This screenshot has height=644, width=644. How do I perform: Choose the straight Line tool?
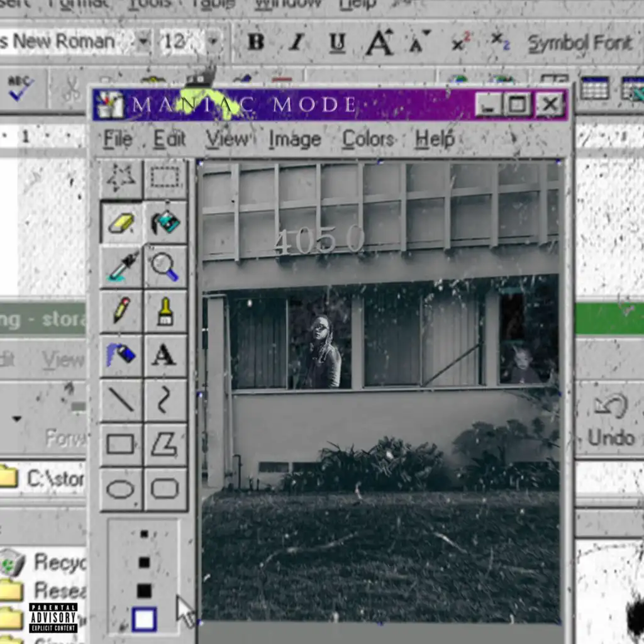[121, 400]
